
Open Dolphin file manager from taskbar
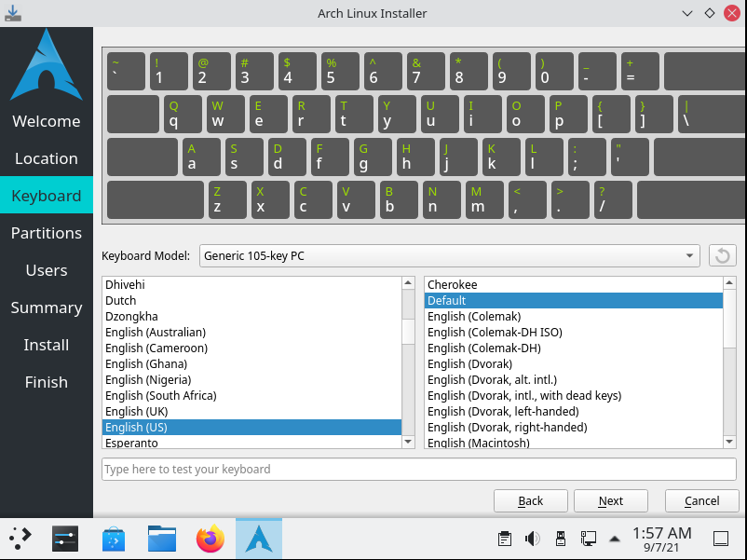[162, 539]
